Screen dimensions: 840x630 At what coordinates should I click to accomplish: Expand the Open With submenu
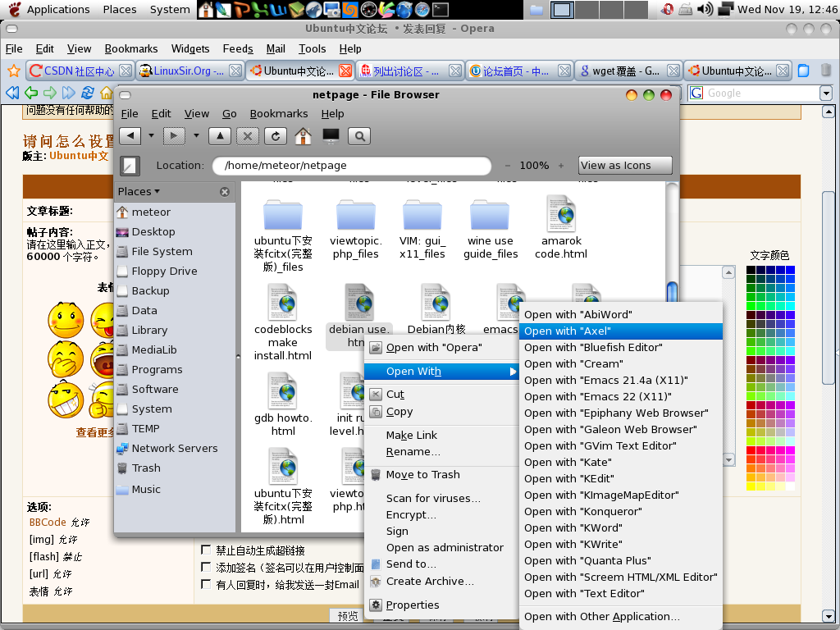441,372
